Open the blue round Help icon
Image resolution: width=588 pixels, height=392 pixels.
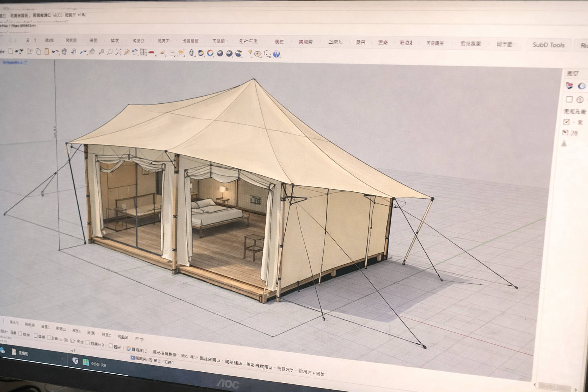[x=276, y=54]
